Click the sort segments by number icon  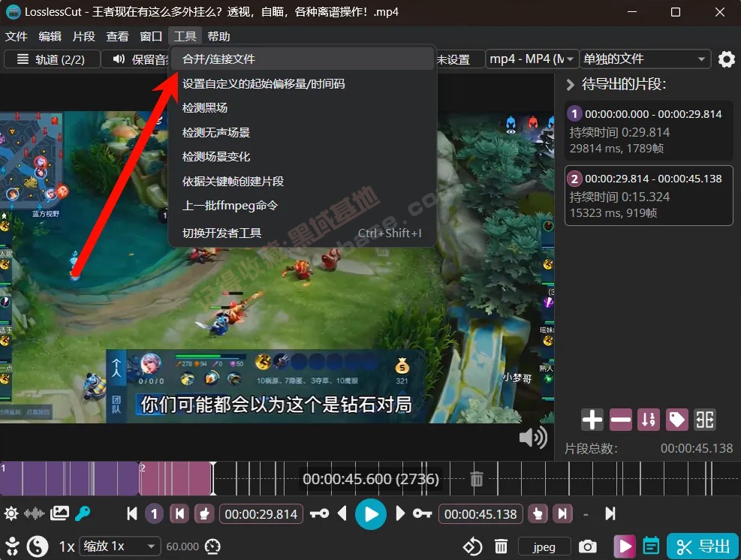649,420
